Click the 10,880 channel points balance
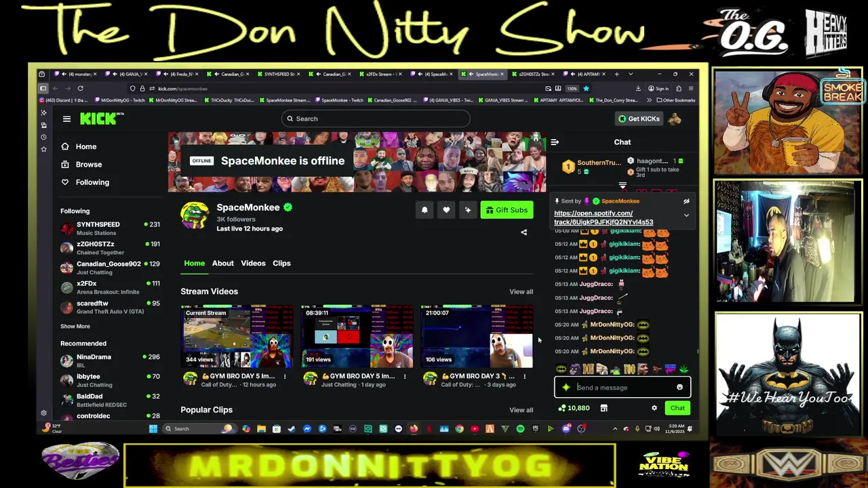The height and width of the screenshot is (488, 868). [574, 408]
